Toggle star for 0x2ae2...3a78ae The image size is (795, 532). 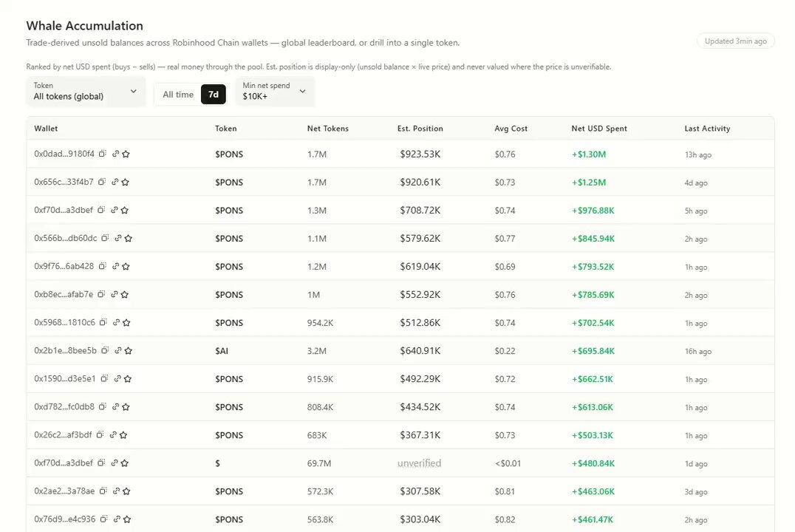click(127, 491)
